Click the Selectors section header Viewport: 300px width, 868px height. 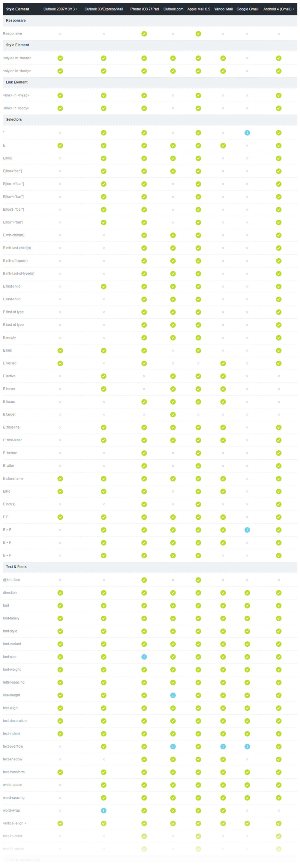pyautogui.click(x=14, y=120)
